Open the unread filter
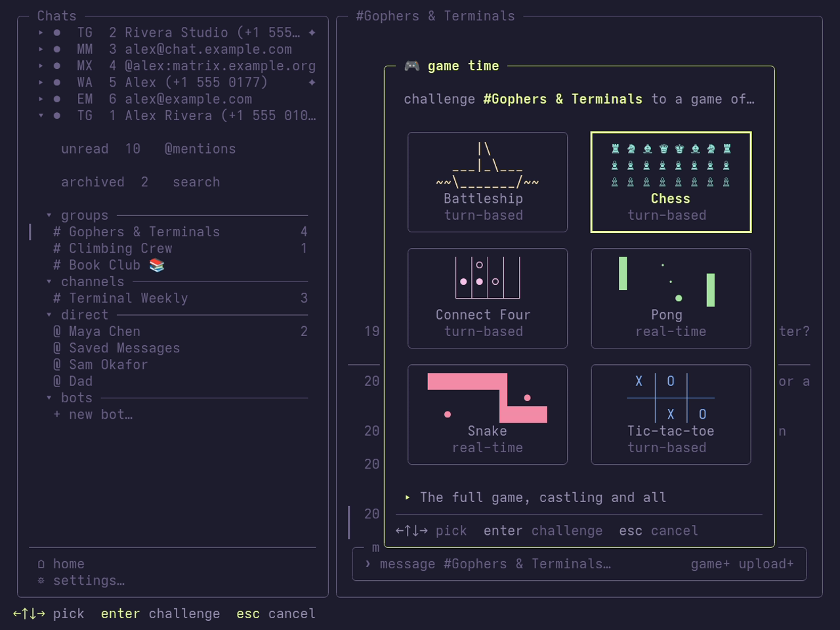Viewport: 840px width, 630px height. point(101,149)
